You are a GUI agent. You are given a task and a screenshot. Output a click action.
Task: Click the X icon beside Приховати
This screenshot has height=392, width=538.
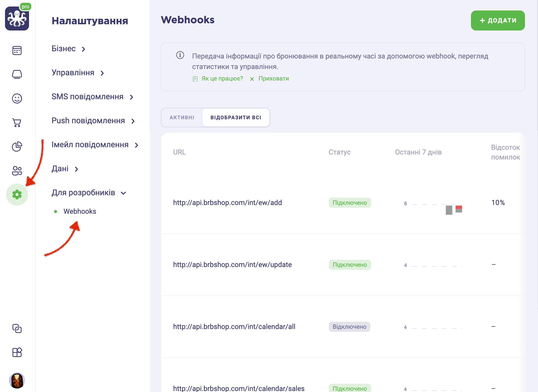coord(252,79)
